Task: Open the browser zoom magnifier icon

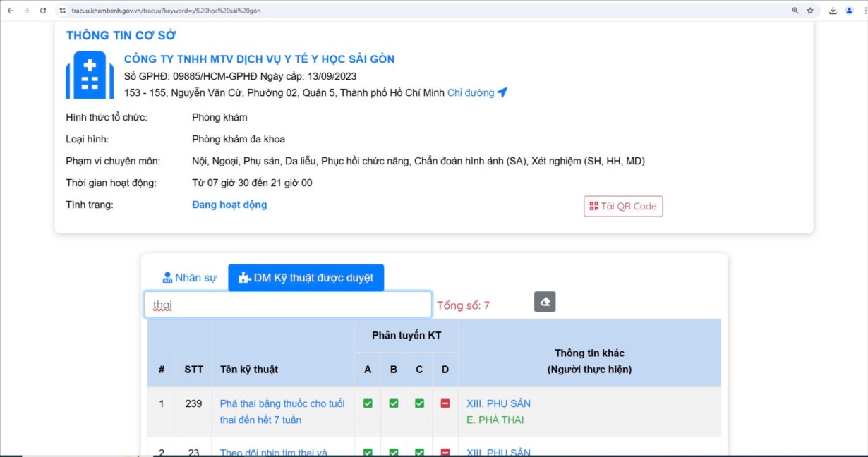Action: (795, 11)
